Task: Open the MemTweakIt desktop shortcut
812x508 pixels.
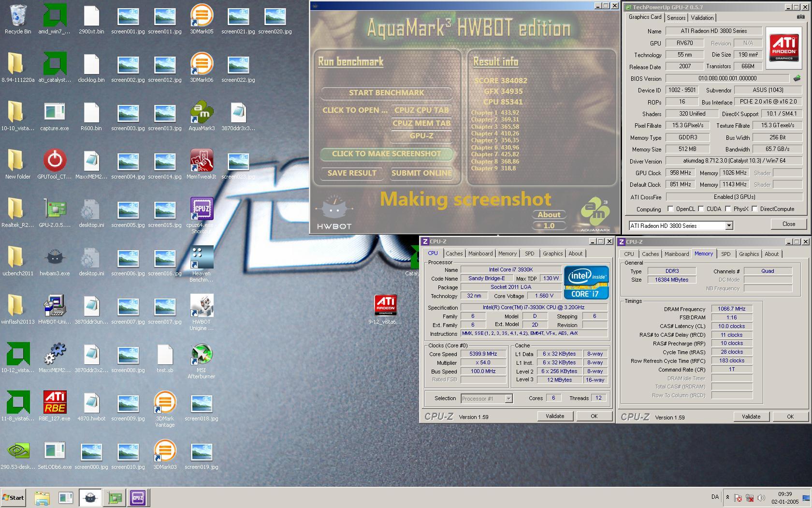Action: [202, 164]
